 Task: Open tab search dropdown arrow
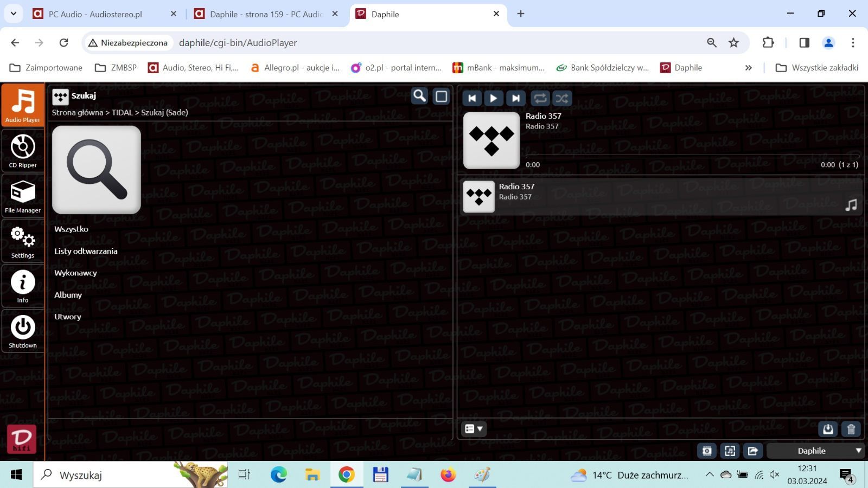tap(13, 14)
